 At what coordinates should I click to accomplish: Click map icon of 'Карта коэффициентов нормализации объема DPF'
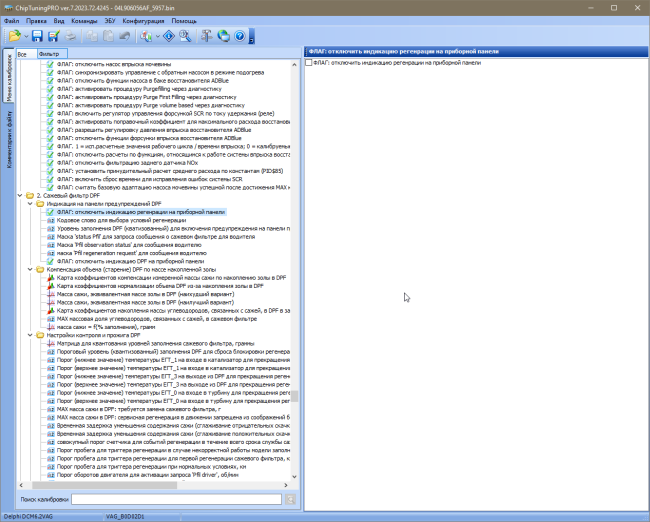(51, 286)
